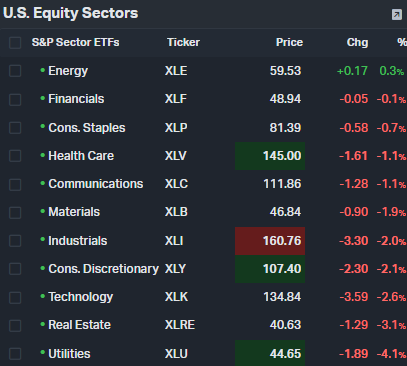The width and height of the screenshot is (407, 366).
Task: Open the Industrials sector name
Action: click(x=78, y=241)
